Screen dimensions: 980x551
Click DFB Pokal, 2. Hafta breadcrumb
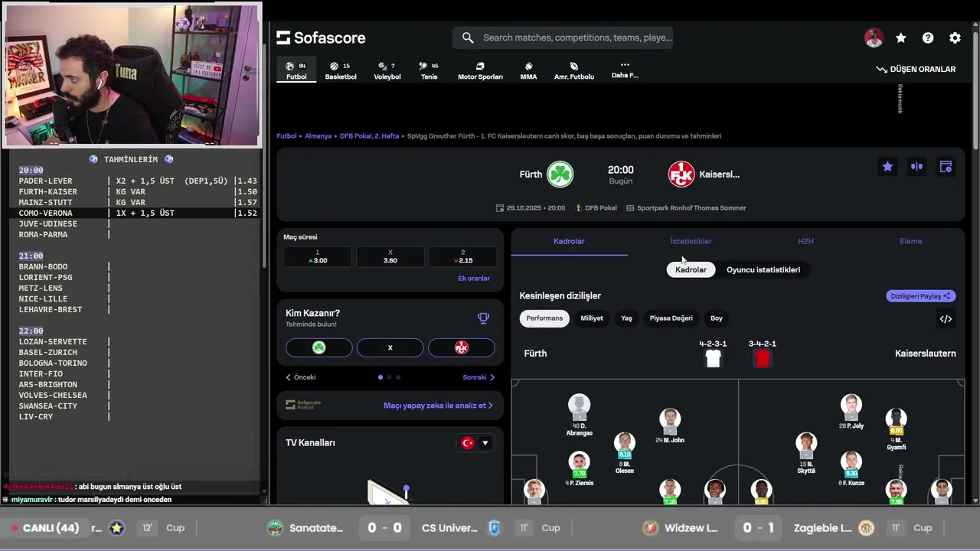coord(369,136)
